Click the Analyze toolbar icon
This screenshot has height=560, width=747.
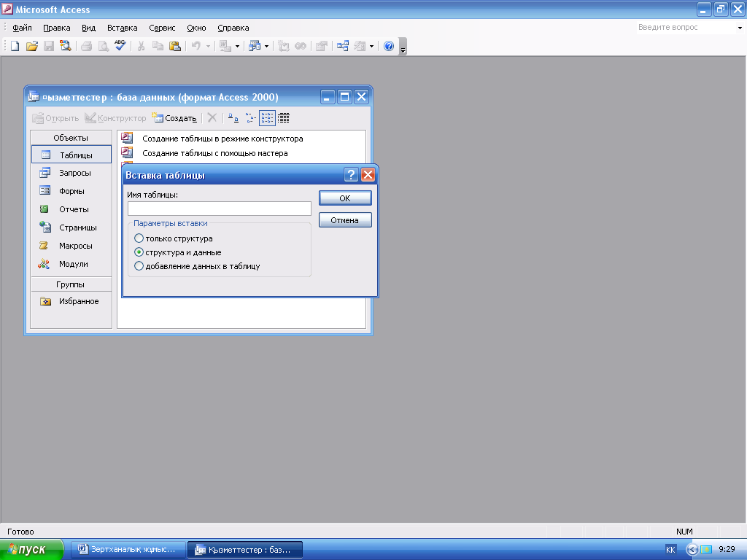click(255, 46)
